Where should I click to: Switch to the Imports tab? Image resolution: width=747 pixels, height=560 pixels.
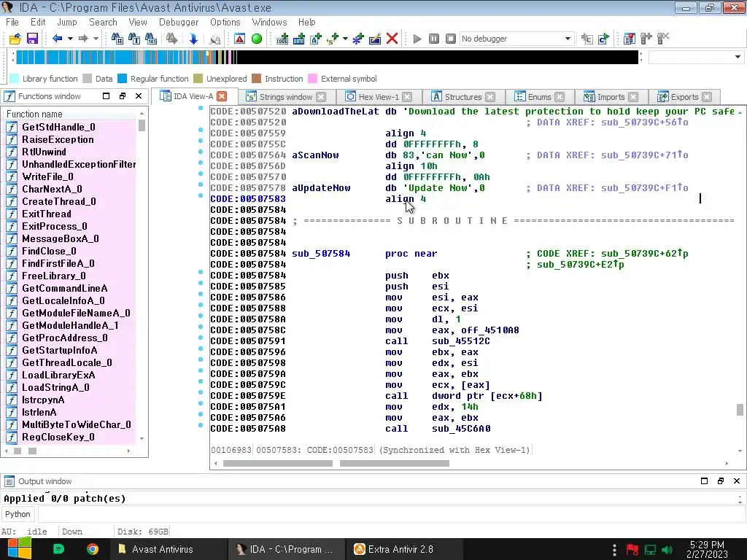pyautogui.click(x=611, y=97)
